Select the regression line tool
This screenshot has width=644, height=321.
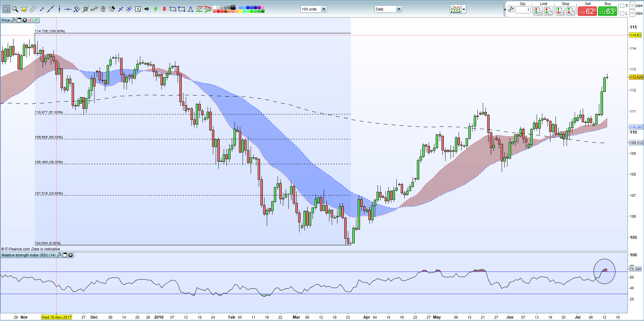[x=94, y=9]
